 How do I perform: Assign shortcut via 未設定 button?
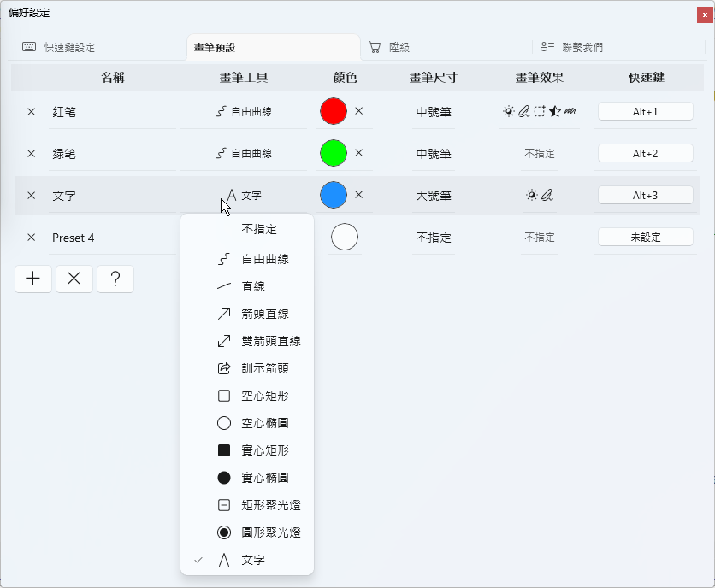coord(645,238)
